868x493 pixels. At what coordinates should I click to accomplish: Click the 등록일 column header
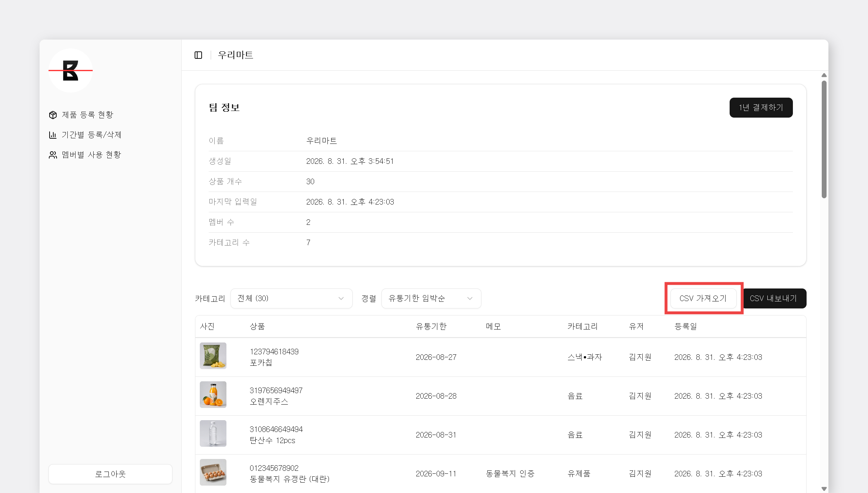click(686, 327)
